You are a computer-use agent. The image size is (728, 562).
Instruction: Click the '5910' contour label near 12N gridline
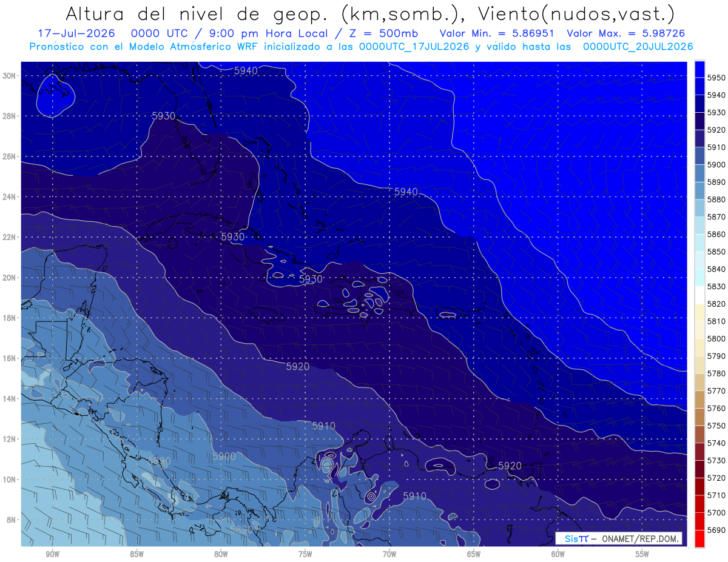click(324, 426)
